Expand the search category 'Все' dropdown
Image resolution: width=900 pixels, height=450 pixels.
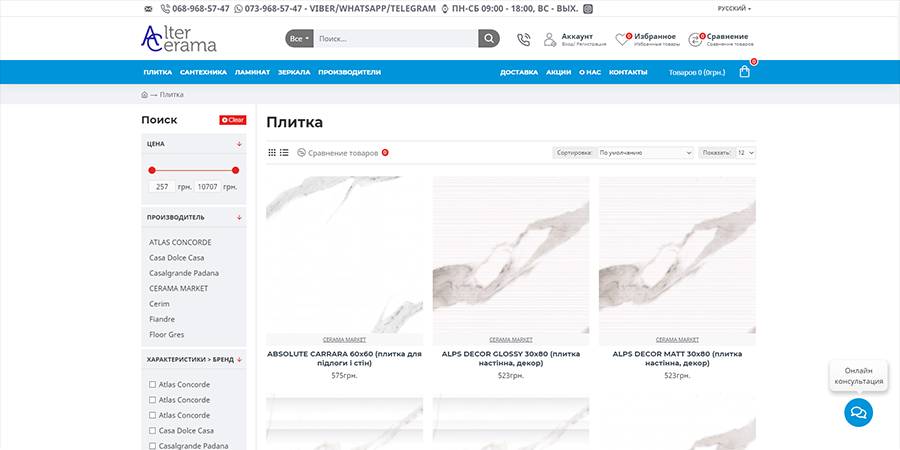point(299,39)
